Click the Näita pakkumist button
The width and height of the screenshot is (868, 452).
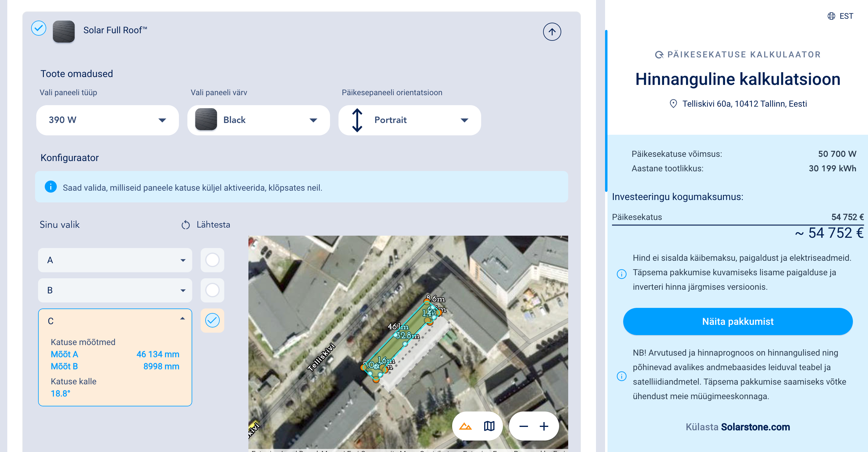click(x=738, y=321)
